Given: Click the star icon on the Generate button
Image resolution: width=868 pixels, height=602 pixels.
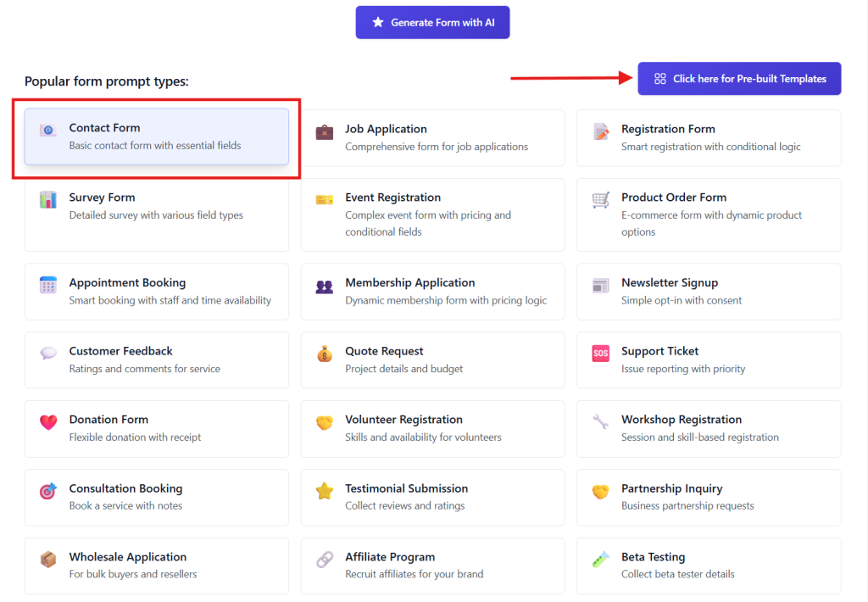Looking at the screenshot, I should pyautogui.click(x=378, y=22).
